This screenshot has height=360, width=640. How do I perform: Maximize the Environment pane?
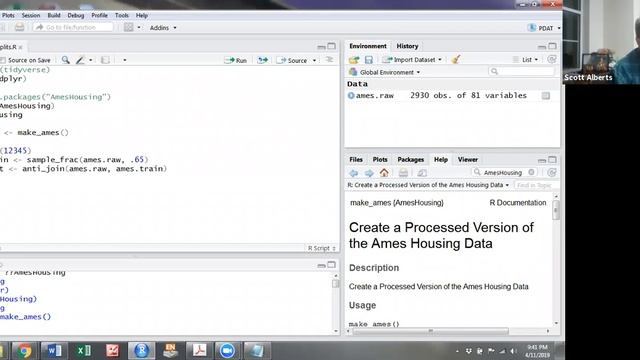[552, 46]
